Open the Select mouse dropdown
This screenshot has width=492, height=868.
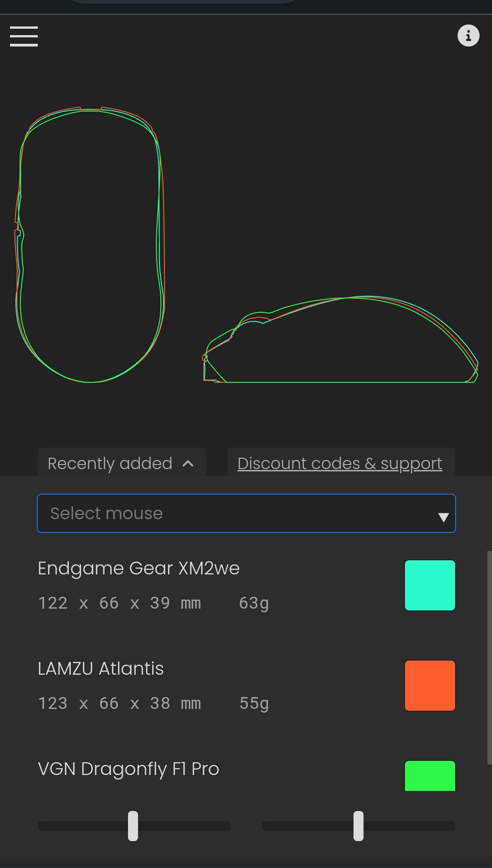(246, 513)
